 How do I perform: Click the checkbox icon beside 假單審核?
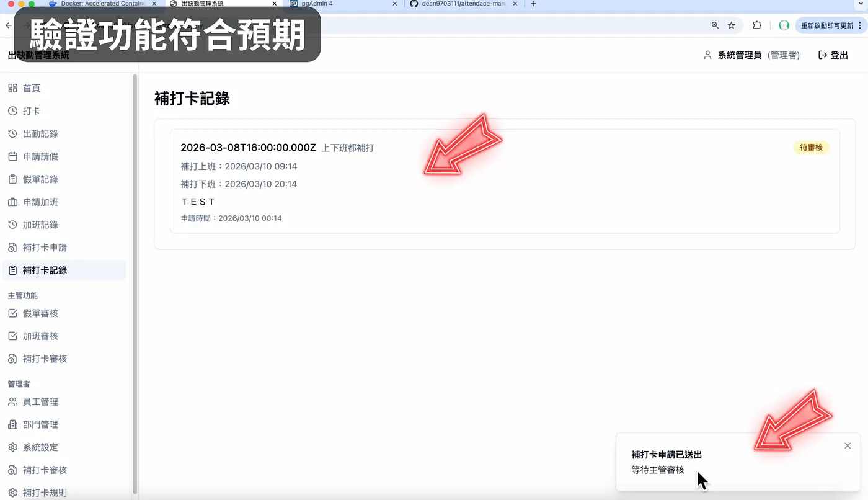pyautogui.click(x=12, y=313)
